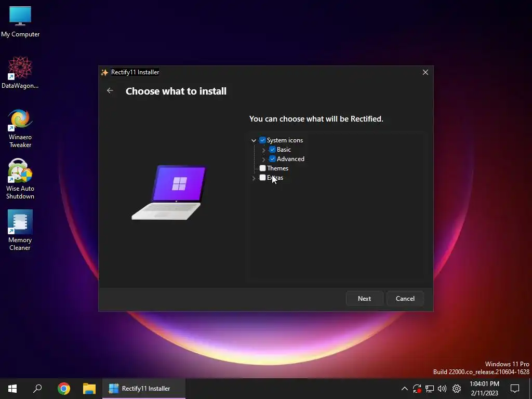The height and width of the screenshot is (399, 532).
Task: Collapse the System icons tree node
Action: (254, 140)
